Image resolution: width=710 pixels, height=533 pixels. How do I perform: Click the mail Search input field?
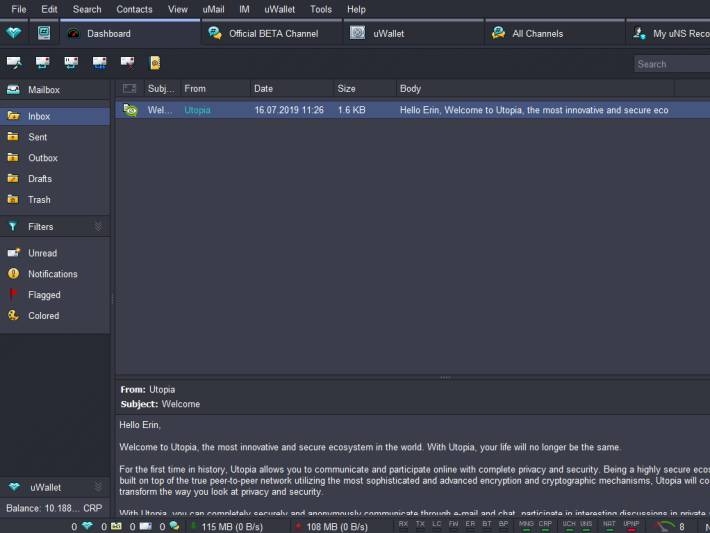672,64
